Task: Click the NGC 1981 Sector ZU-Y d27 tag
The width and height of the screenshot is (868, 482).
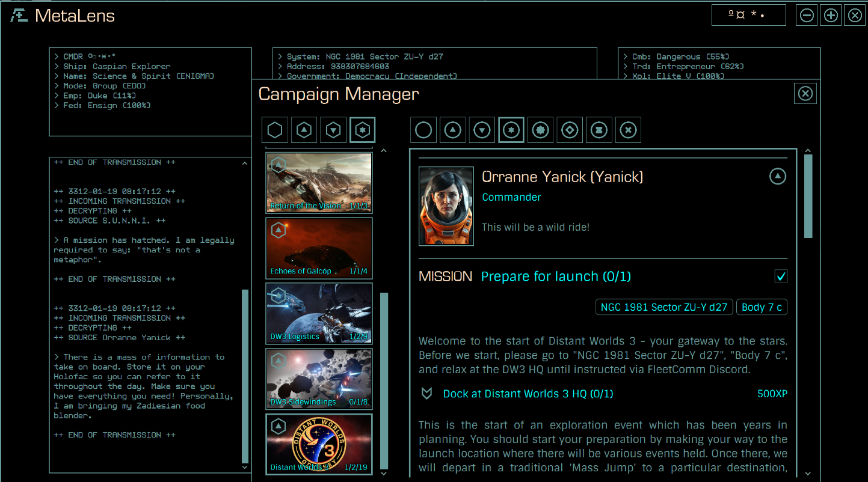Action: (x=664, y=307)
